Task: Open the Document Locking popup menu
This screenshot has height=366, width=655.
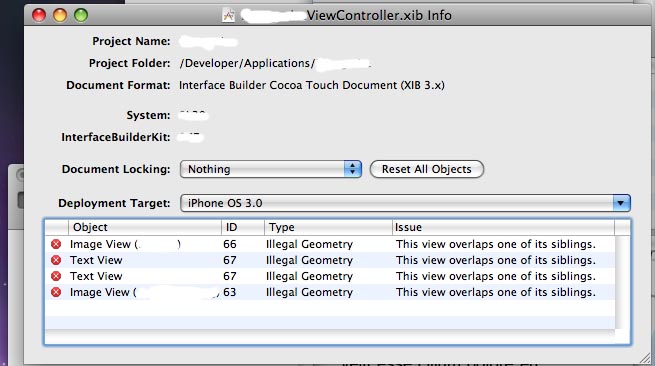Action: [x=271, y=169]
